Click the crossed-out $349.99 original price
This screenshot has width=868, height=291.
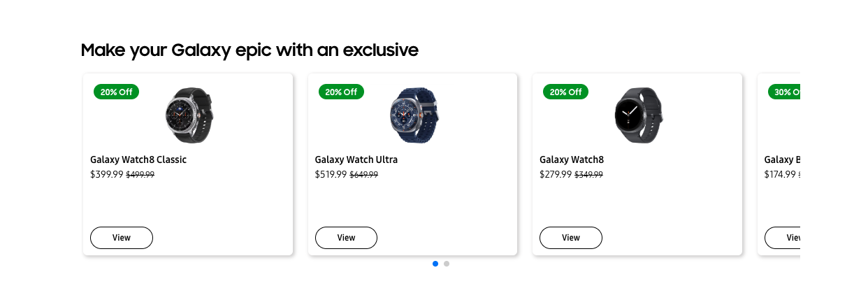pyautogui.click(x=588, y=175)
